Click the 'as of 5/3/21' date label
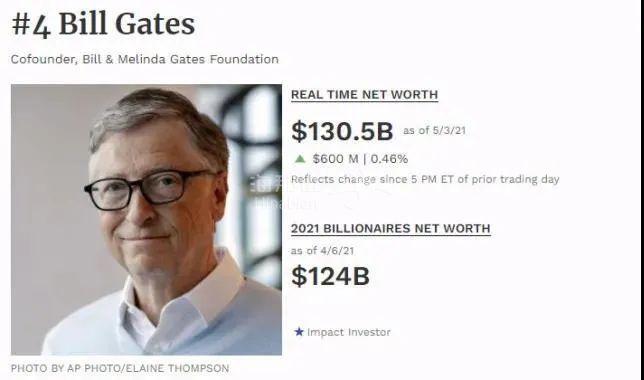This screenshot has height=380, width=644. pos(435,131)
